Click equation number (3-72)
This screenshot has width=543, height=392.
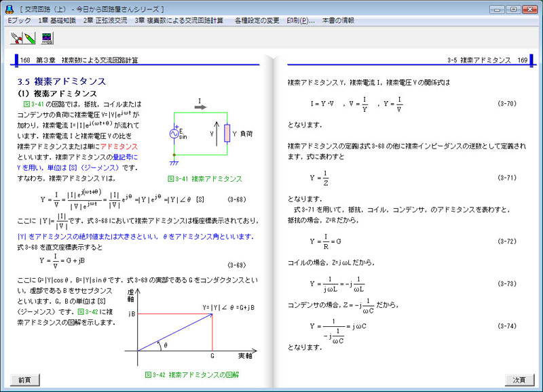[507, 241]
